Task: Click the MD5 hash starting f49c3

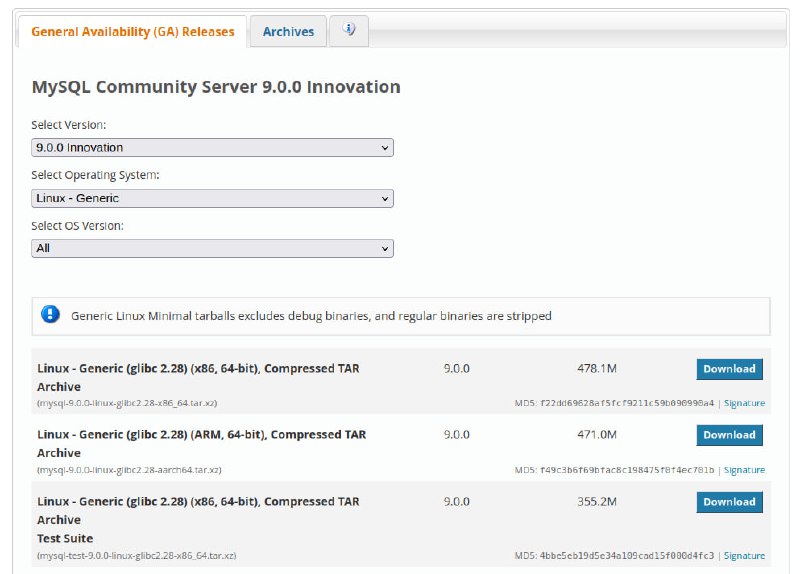Action: click(x=627, y=470)
